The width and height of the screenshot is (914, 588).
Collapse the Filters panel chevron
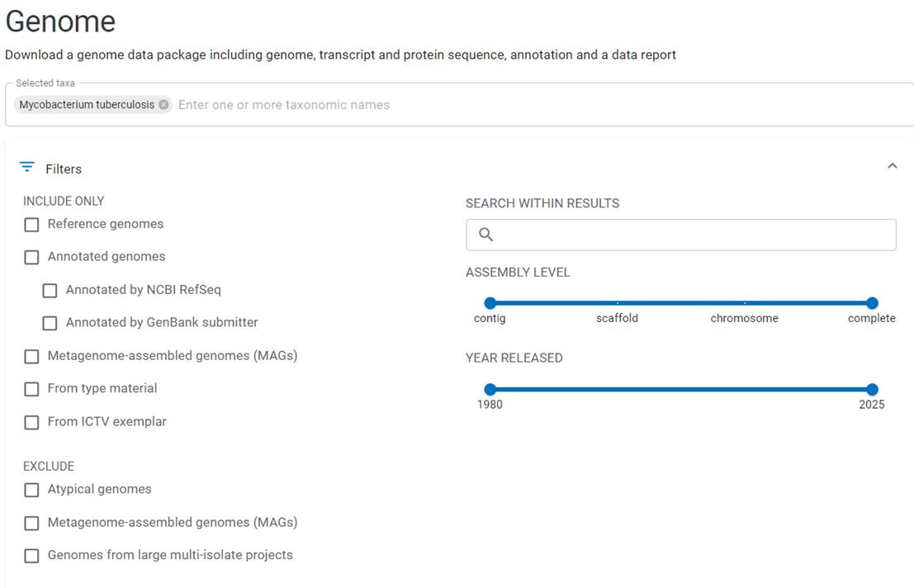click(x=892, y=166)
